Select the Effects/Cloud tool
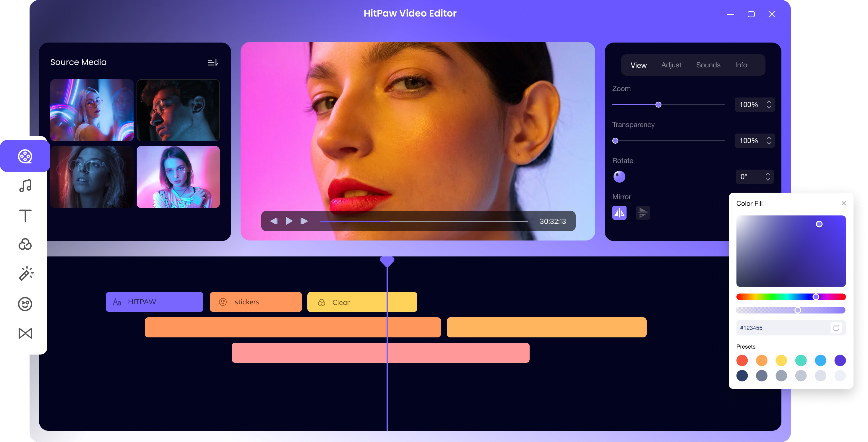The height and width of the screenshot is (442, 868). (25, 244)
